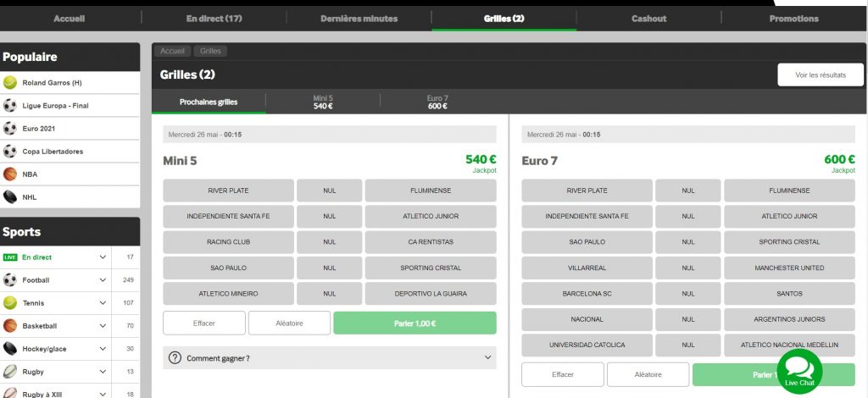868x398 pixels.
Task: Click the Rugby ball icon
Action: pos(10,372)
